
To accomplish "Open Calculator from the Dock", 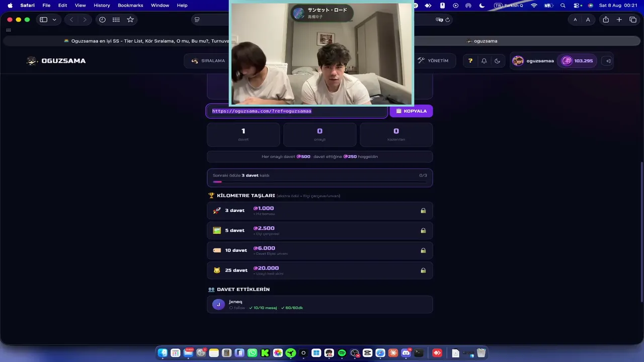I will (226, 353).
